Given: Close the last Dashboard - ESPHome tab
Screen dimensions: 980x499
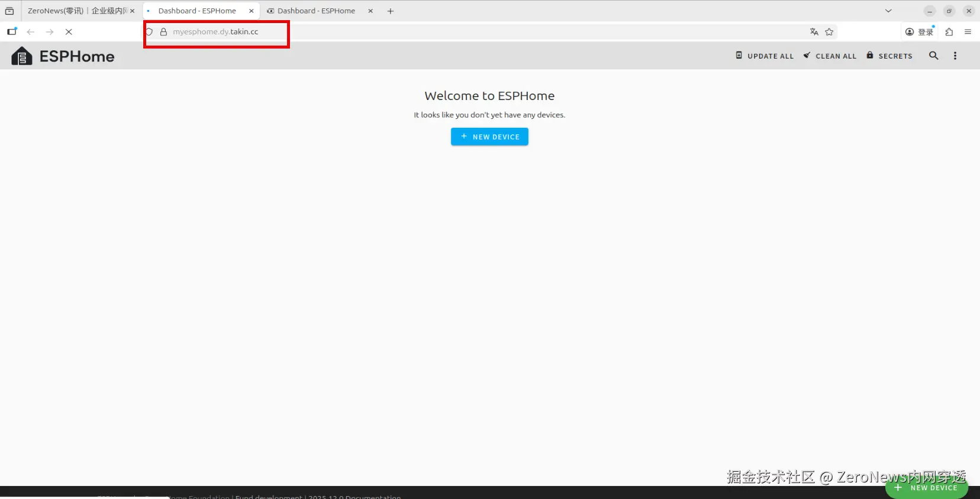Looking at the screenshot, I should (x=370, y=11).
